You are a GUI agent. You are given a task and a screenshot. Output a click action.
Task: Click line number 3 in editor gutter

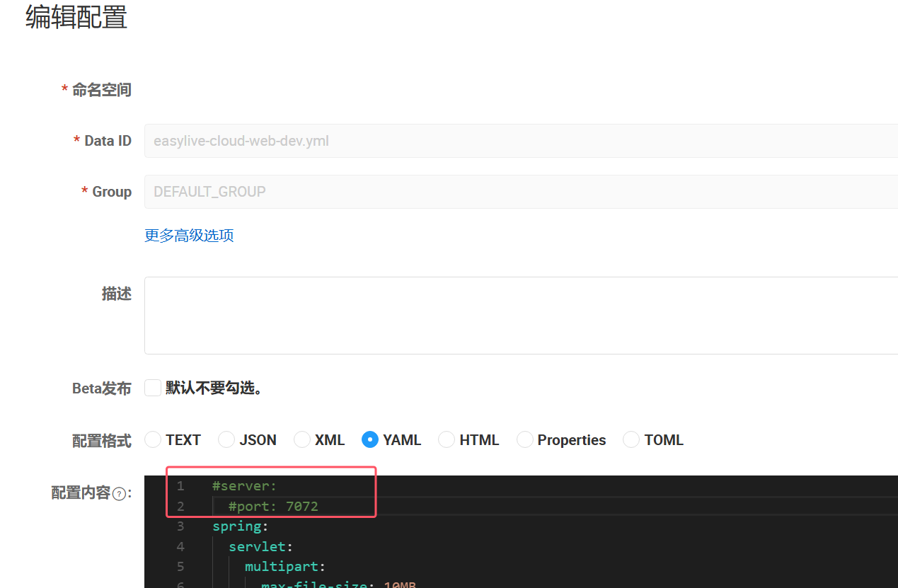[180, 526]
